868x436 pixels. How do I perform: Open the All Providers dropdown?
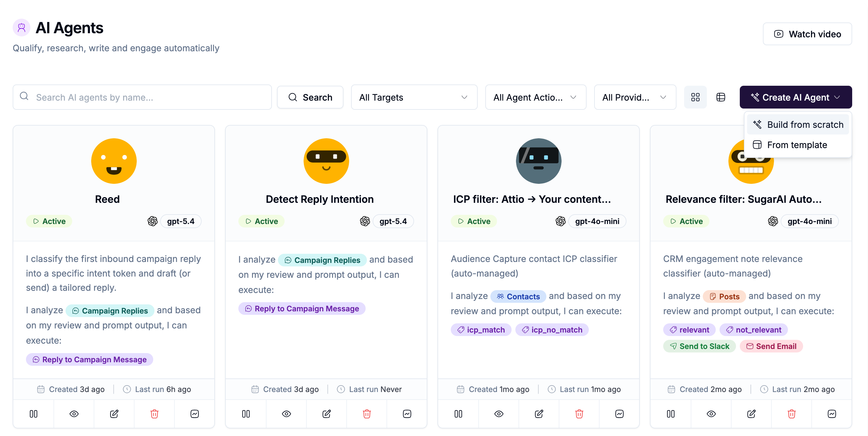point(635,97)
